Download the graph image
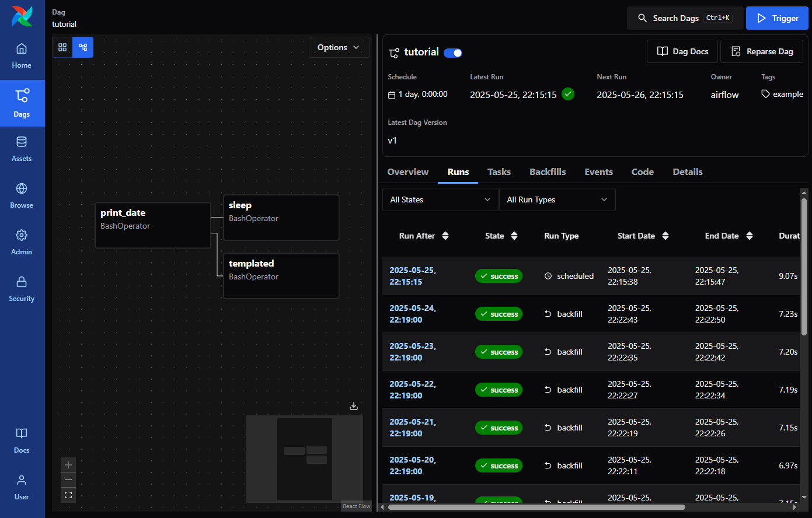Image resolution: width=812 pixels, height=518 pixels. click(x=354, y=406)
